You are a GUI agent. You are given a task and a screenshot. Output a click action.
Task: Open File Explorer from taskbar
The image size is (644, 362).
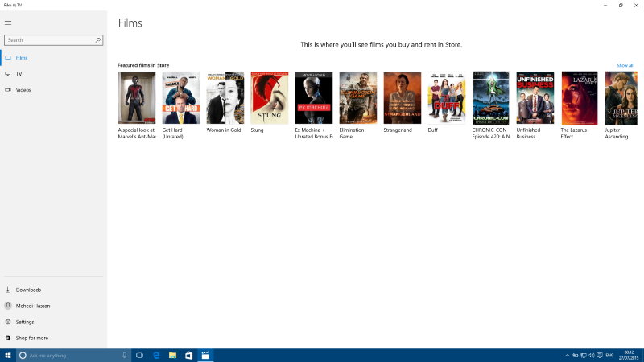click(x=172, y=356)
